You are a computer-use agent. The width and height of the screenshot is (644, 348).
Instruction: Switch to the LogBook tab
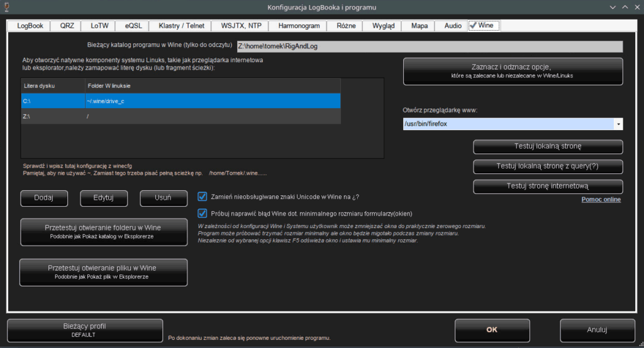coord(30,26)
